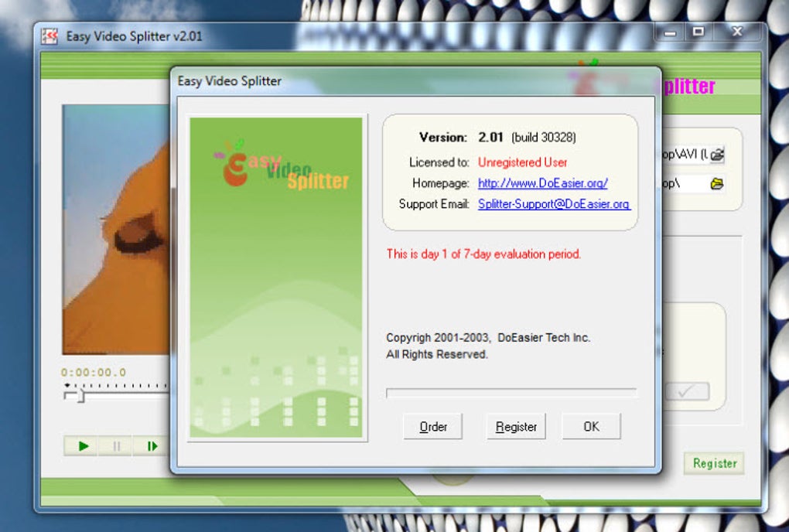Start playback with the green play button
Screen dimensions: 789x532
click(83, 446)
